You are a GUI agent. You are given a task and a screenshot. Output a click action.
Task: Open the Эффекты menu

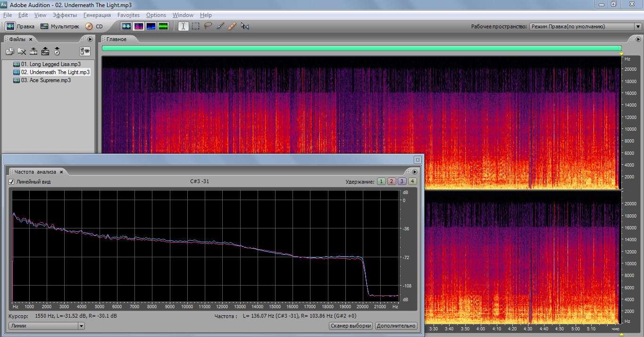(x=65, y=15)
